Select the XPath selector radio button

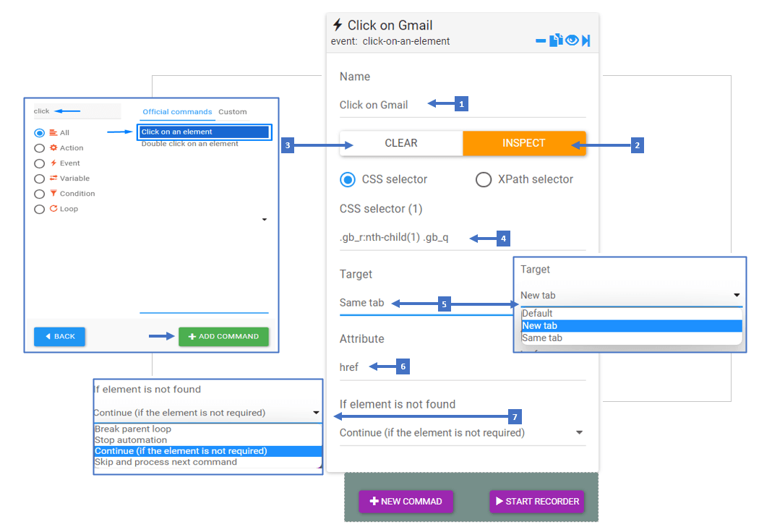pyautogui.click(x=484, y=180)
